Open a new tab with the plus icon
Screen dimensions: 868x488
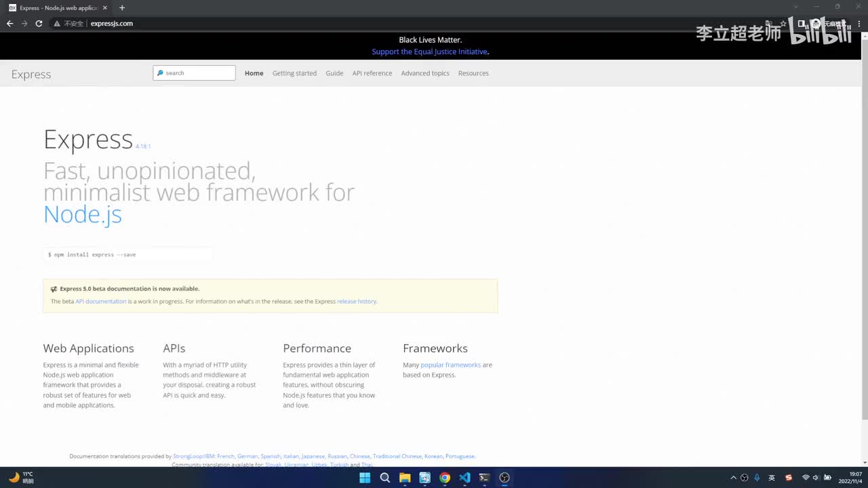pyautogui.click(x=122, y=7)
